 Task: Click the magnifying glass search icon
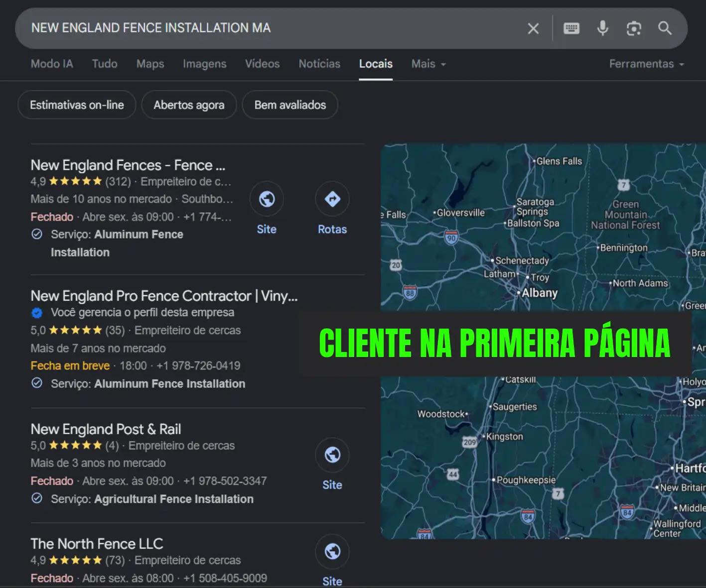coord(665,28)
